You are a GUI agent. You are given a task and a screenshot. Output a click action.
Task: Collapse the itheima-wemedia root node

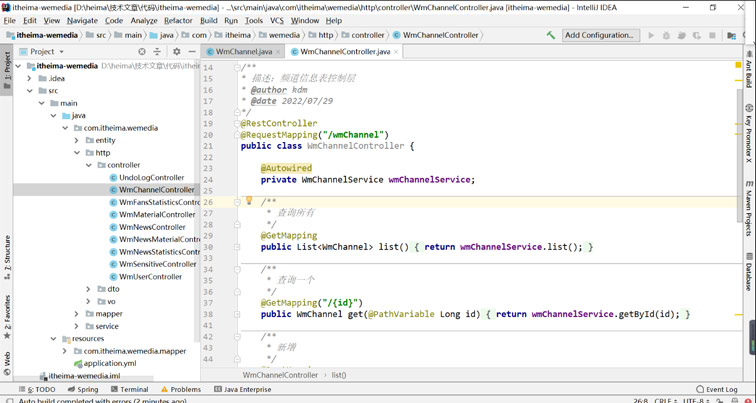point(18,66)
